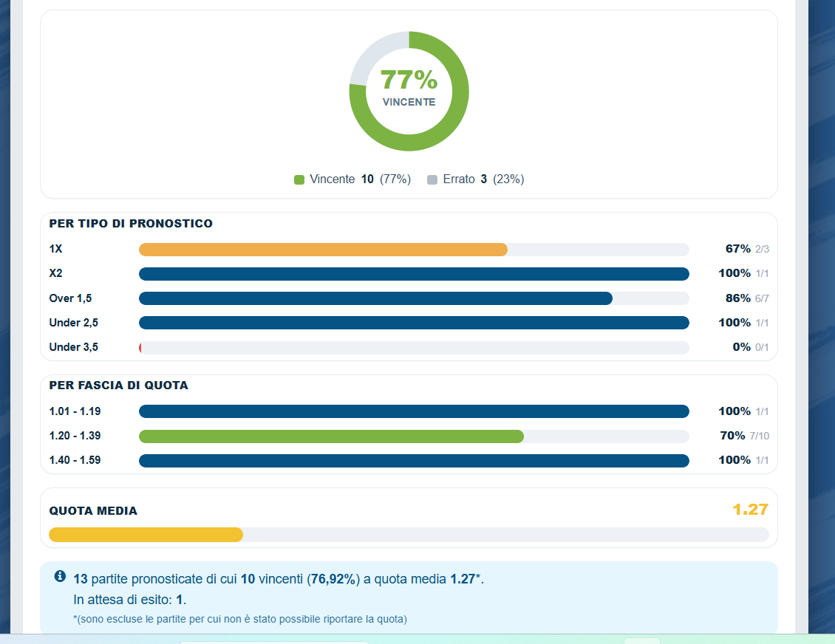
Task: Click the 77% Vincente donut chart
Action: [409, 91]
